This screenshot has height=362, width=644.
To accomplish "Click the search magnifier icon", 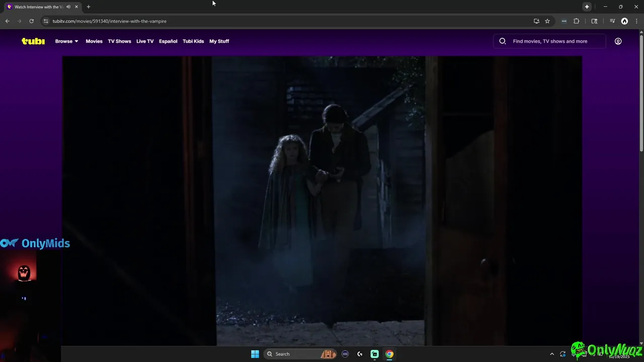I will [x=502, y=41].
